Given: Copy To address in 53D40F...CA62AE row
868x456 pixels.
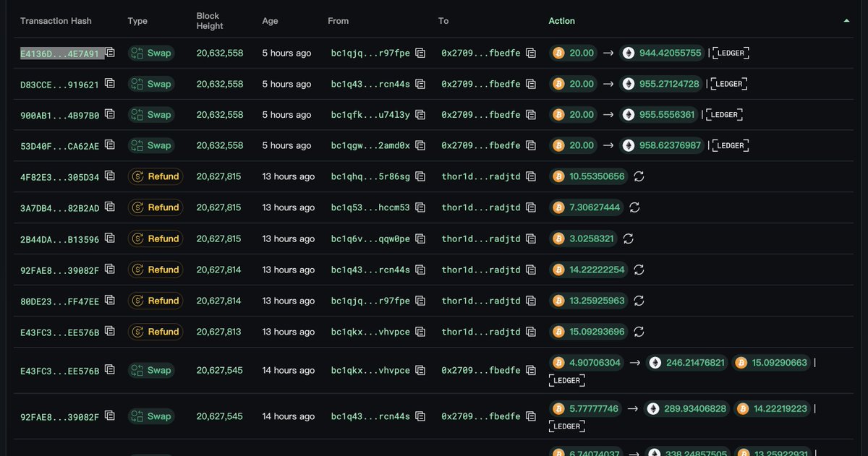Looking at the screenshot, I should (531, 145).
